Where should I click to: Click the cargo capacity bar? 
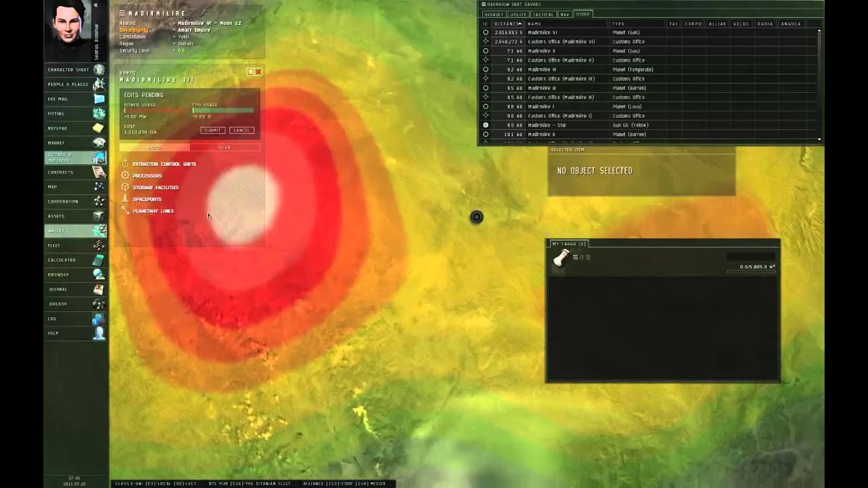click(751, 271)
